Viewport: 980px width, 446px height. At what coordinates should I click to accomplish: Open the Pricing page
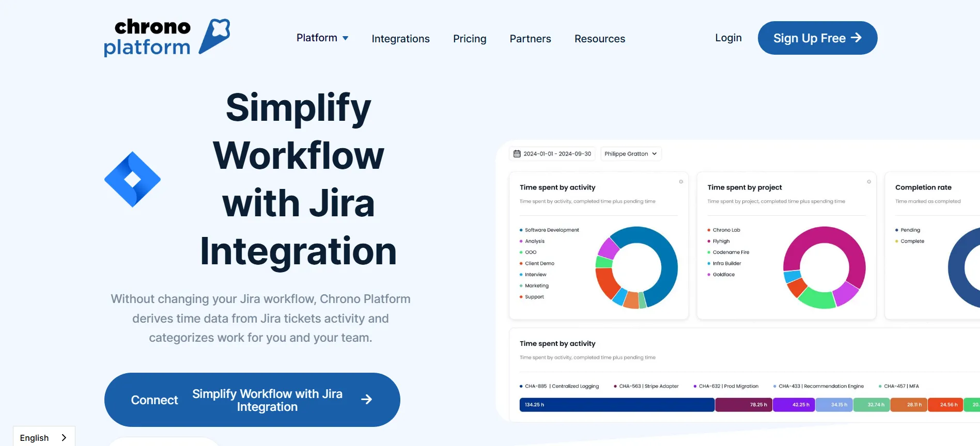[x=470, y=39]
